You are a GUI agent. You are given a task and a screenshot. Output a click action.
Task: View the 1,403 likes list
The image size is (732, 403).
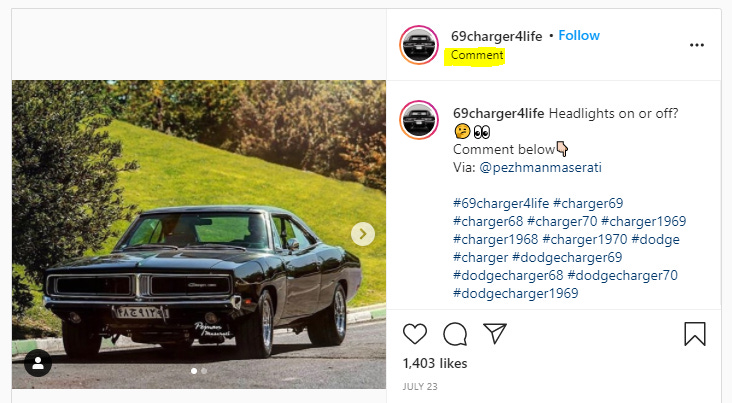click(x=435, y=363)
